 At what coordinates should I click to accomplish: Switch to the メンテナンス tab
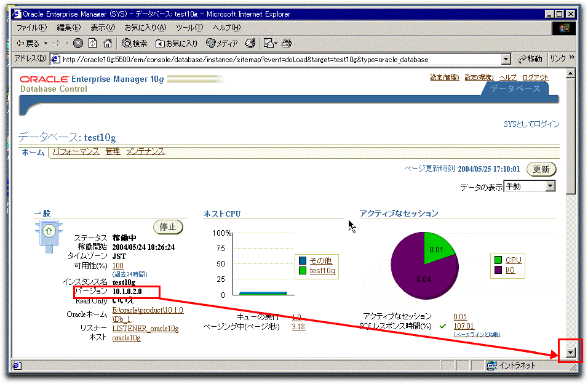pos(146,151)
